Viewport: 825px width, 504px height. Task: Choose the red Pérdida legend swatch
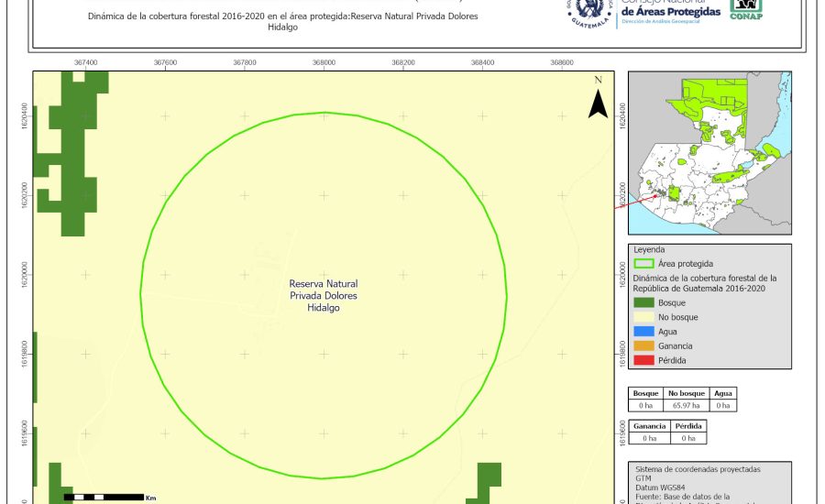tap(644, 360)
